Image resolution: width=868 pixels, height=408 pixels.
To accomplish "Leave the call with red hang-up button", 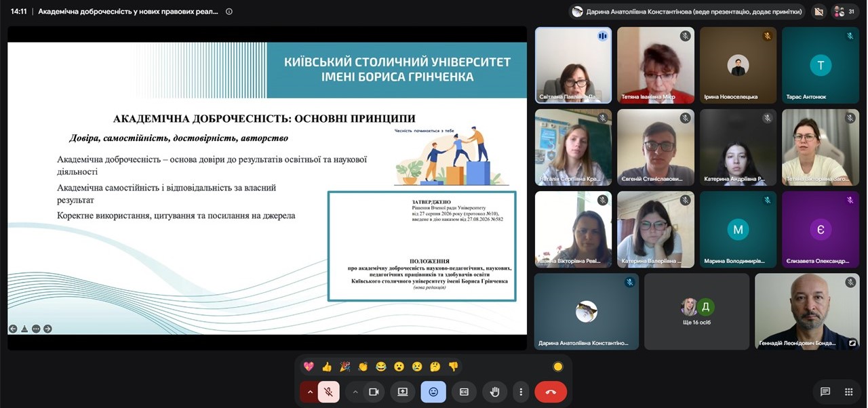I will [551, 392].
